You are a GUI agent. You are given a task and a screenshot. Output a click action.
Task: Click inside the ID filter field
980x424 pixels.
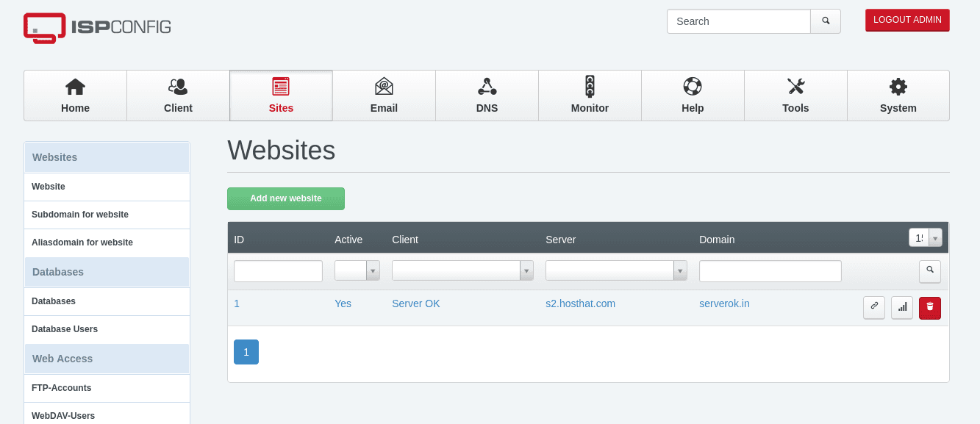[278, 270]
